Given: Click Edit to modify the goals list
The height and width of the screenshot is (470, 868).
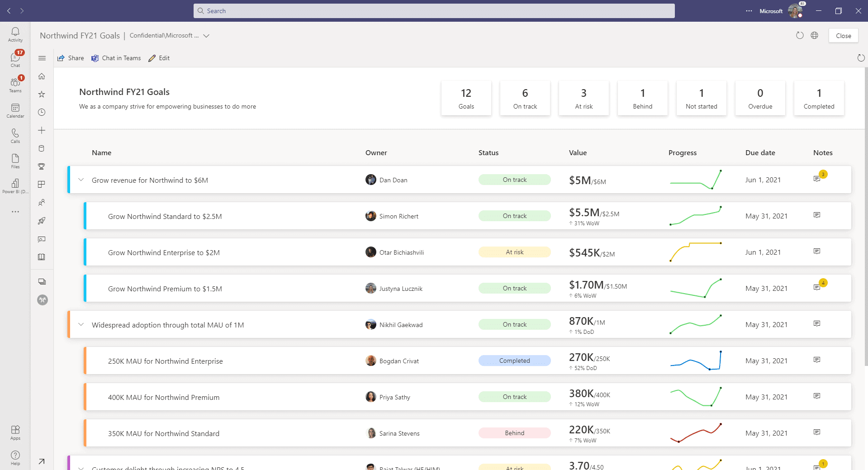Looking at the screenshot, I should [x=159, y=58].
